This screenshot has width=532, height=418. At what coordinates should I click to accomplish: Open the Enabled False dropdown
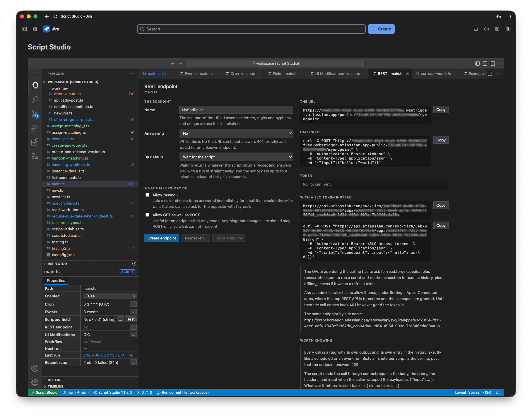[x=110, y=296]
